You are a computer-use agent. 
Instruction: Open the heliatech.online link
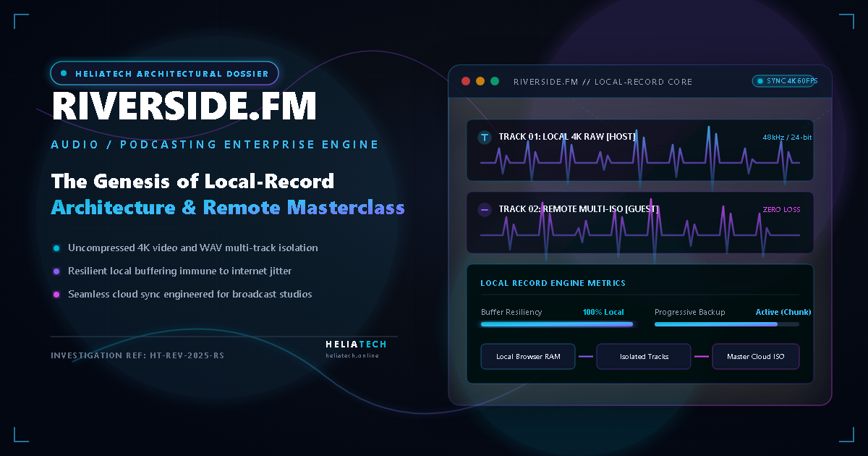[352, 355]
